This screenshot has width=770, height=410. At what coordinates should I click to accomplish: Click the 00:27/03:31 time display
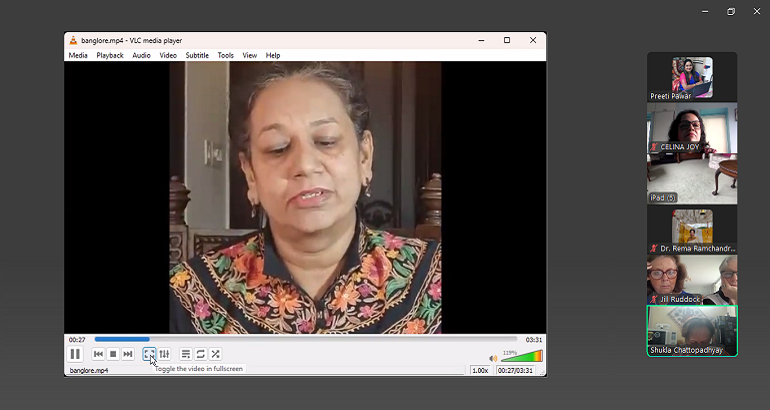(516, 370)
